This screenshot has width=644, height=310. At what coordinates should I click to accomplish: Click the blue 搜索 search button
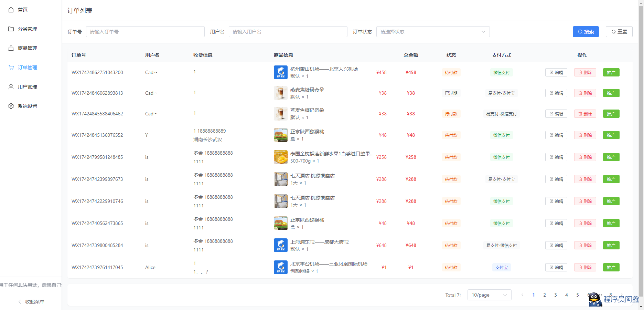586,32
